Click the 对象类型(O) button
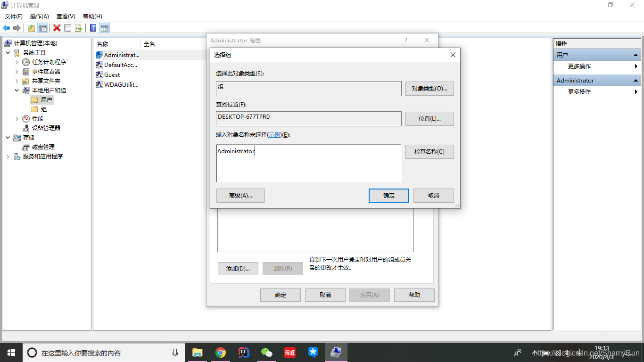 [429, 88]
